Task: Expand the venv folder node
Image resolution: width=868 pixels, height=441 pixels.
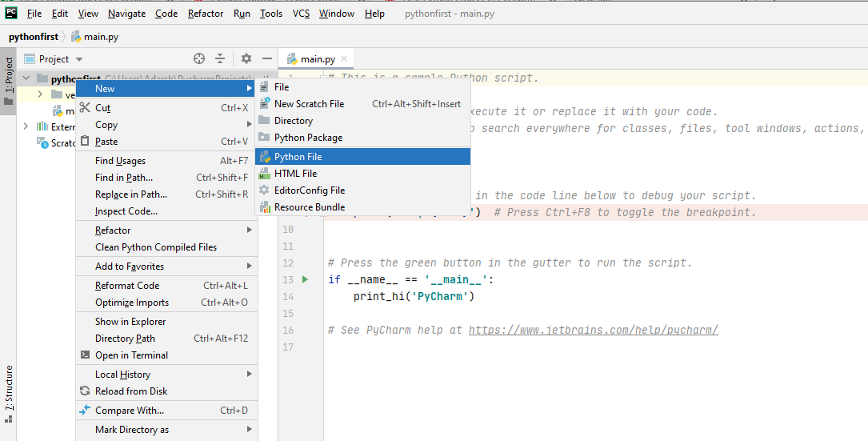Action: [x=40, y=94]
